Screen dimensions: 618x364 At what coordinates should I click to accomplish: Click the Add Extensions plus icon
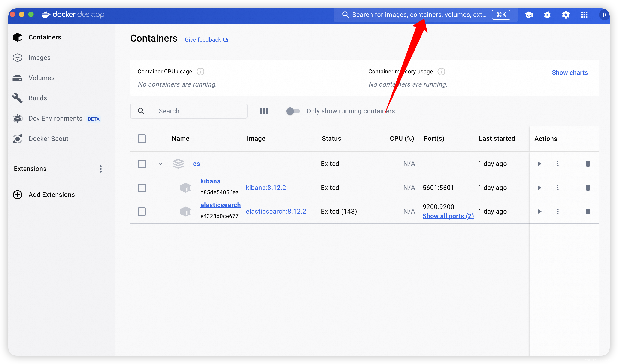pyautogui.click(x=17, y=195)
